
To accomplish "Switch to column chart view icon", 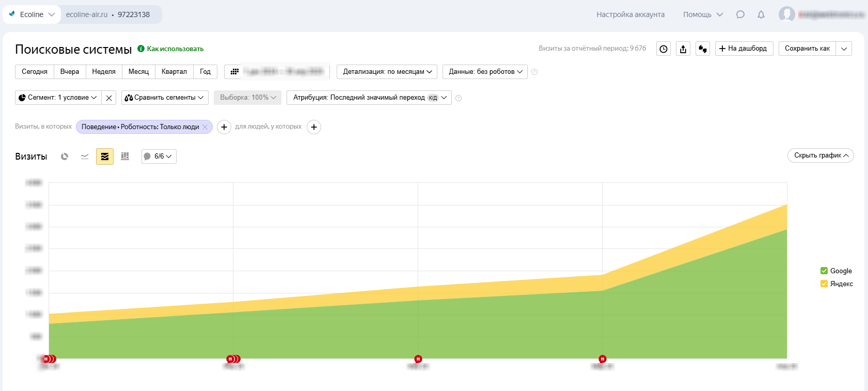I will coord(125,157).
